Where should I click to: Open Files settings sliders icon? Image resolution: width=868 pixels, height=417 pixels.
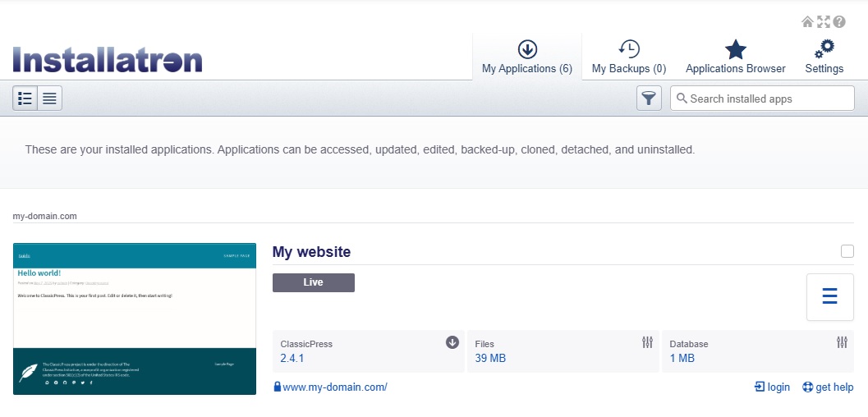click(647, 342)
